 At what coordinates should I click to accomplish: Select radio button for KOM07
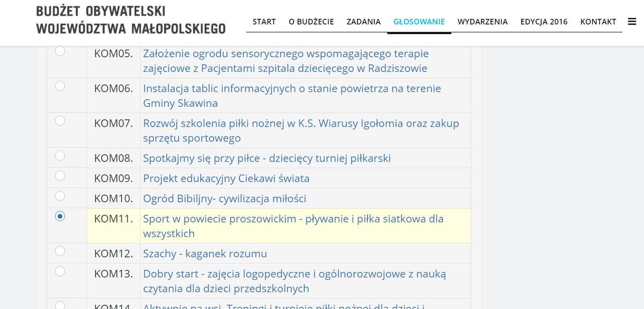(x=60, y=121)
